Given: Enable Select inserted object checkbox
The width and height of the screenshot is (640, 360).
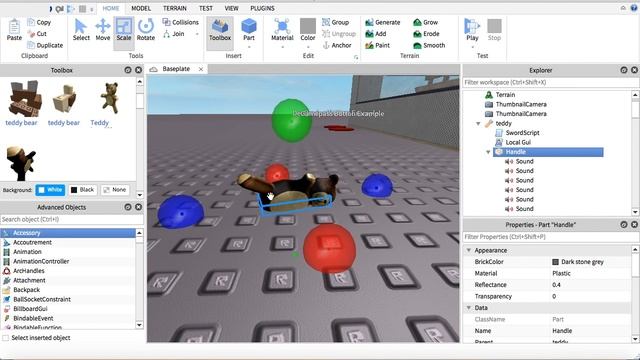Looking at the screenshot, I should click(6, 338).
